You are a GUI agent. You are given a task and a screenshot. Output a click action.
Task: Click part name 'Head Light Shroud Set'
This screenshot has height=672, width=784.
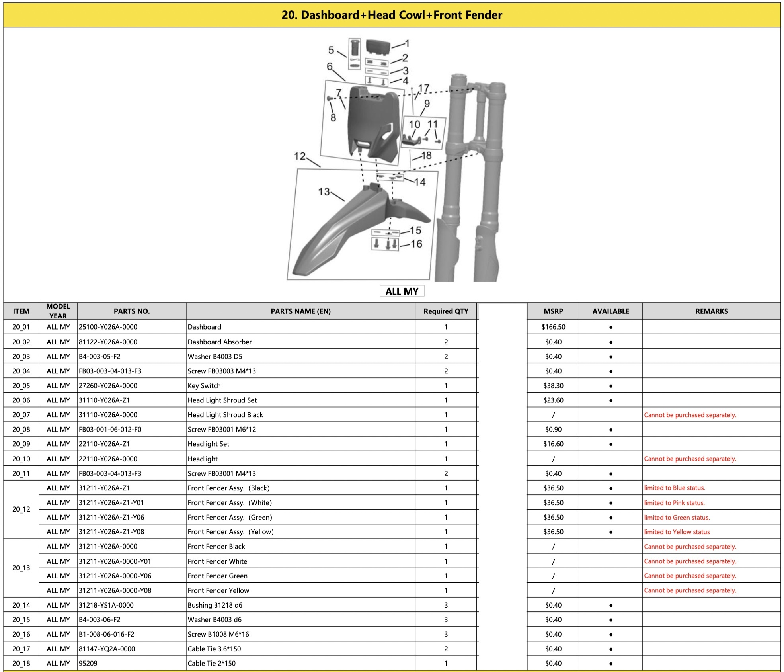(x=222, y=400)
